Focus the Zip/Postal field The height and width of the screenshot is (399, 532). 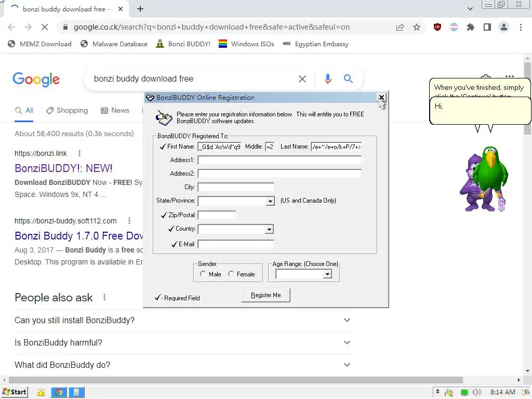217,215
